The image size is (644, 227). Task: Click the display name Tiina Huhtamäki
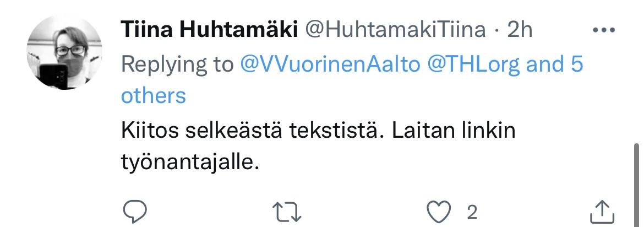coord(209,30)
